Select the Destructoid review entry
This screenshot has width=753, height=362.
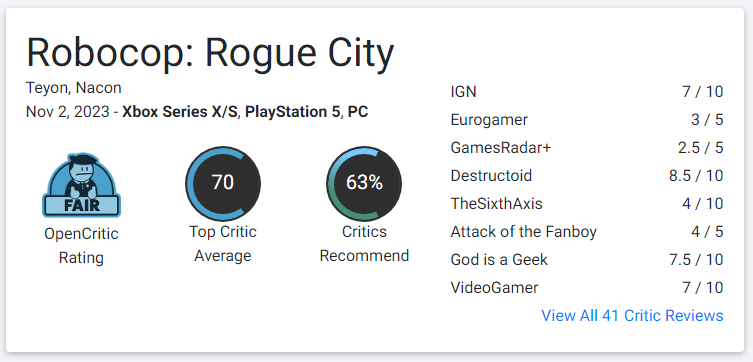(x=586, y=176)
